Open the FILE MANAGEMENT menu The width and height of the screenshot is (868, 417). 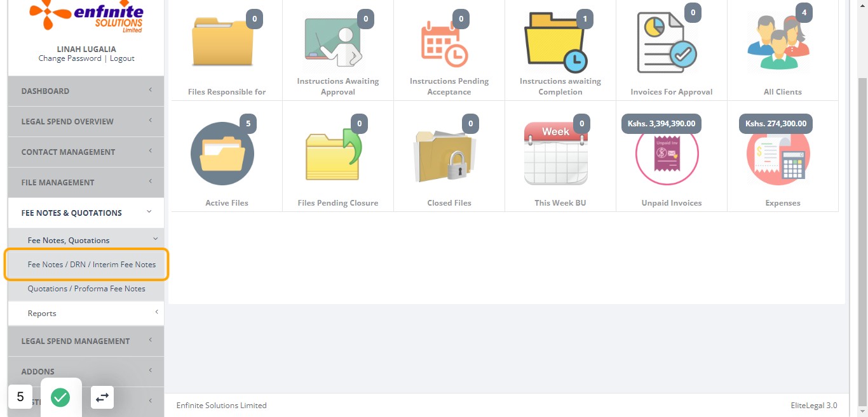coord(86,182)
